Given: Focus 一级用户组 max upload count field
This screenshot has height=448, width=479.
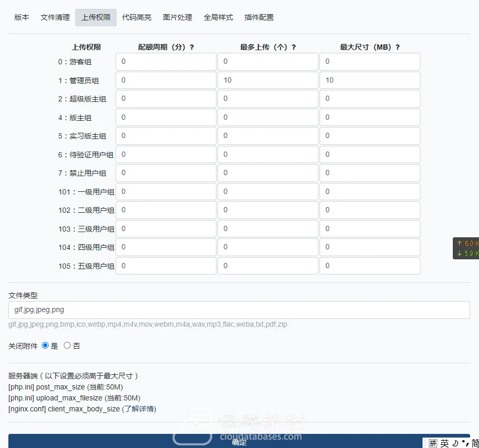Looking at the screenshot, I should (x=268, y=191).
